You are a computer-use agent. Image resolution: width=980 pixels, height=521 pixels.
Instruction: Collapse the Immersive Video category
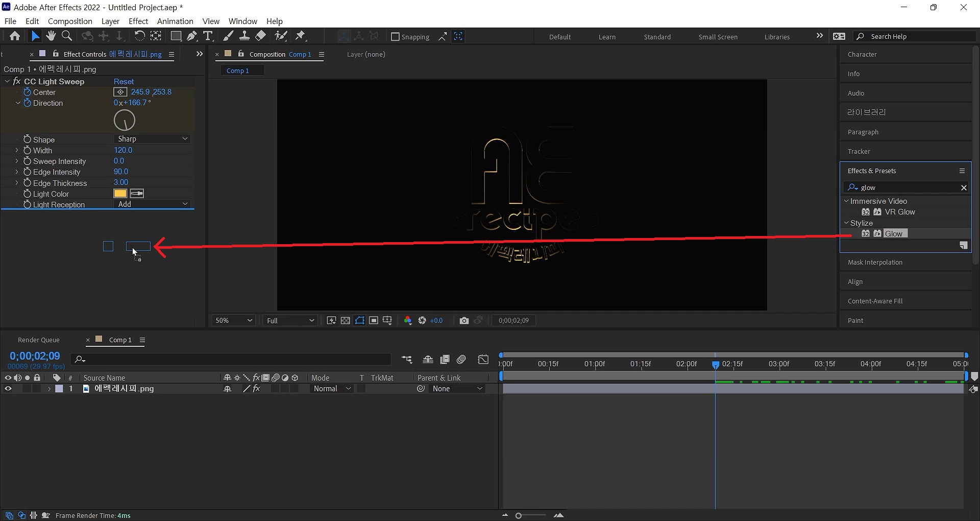pos(846,201)
